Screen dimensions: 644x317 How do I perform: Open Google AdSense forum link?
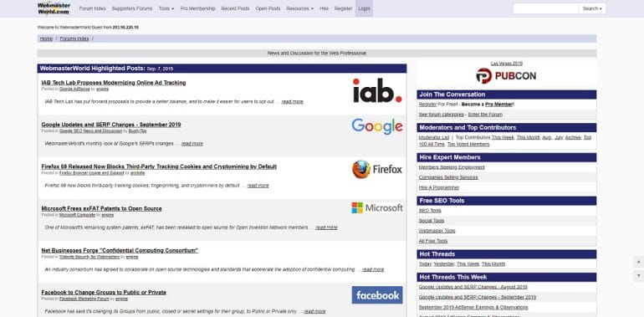[74, 89]
